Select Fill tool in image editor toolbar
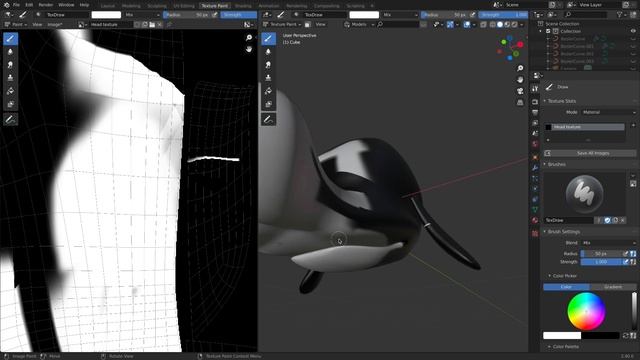Screen dimensions: 640x360 [x=11, y=91]
